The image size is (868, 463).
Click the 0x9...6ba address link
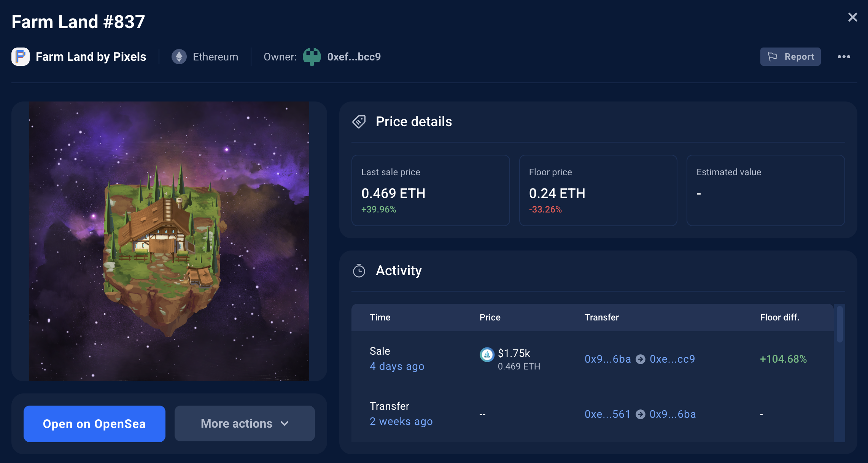pos(607,358)
